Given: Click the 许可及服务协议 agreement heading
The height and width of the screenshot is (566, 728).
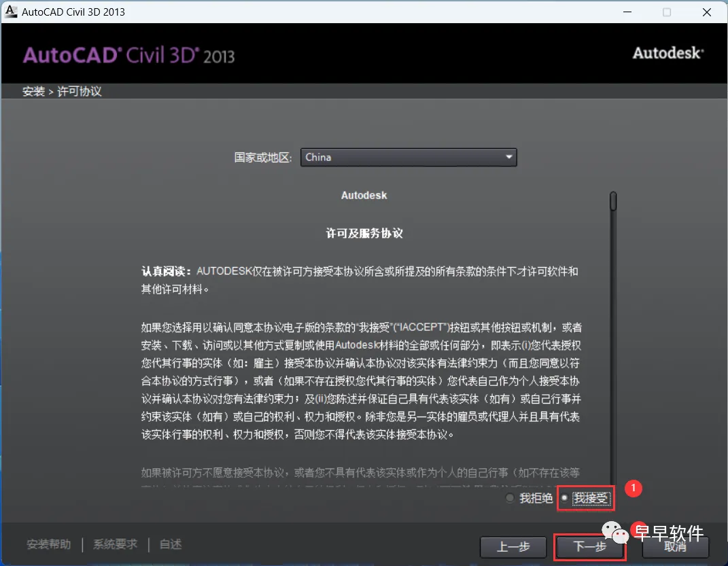Looking at the screenshot, I should (x=364, y=233).
